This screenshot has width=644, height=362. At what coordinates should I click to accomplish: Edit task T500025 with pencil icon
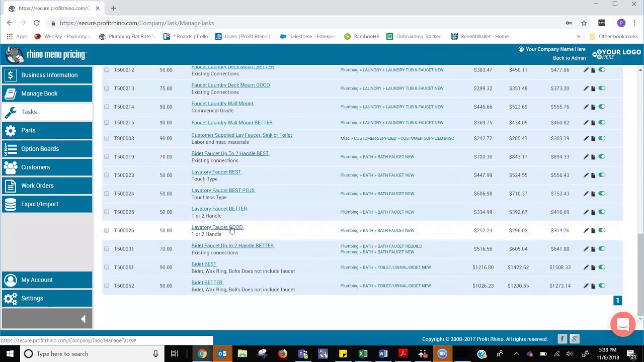[x=586, y=212]
